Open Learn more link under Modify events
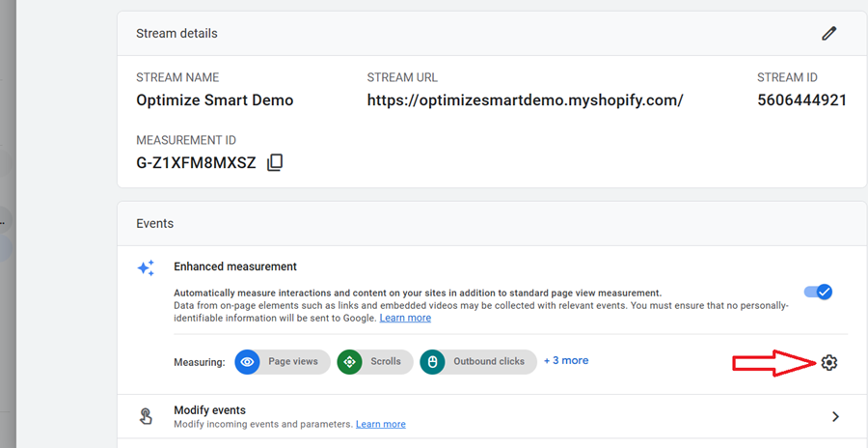This screenshot has width=868, height=448. (x=381, y=424)
